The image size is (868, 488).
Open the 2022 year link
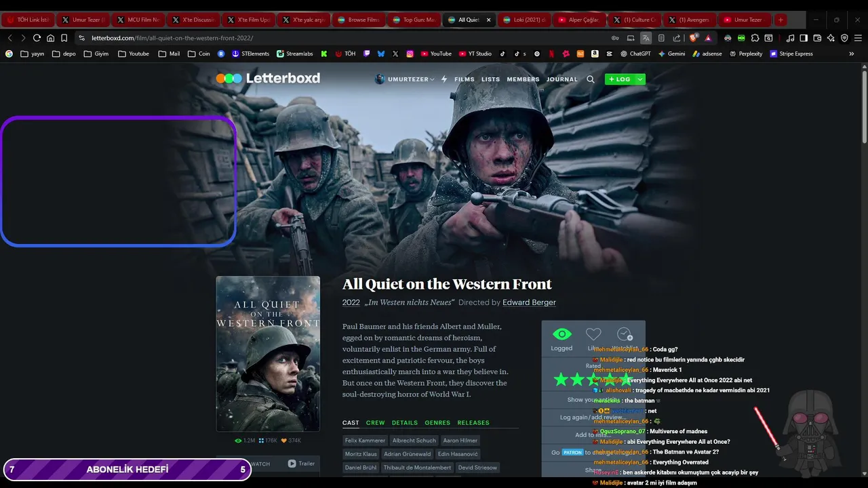(x=351, y=302)
